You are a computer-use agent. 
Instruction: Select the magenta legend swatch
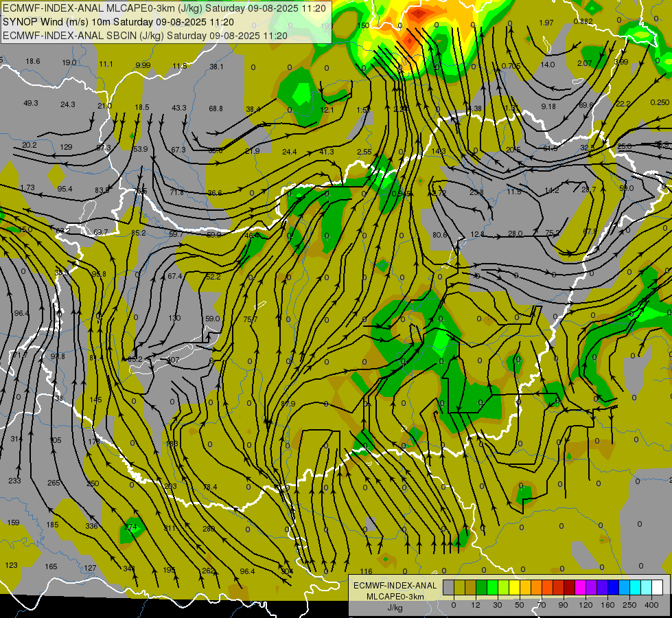pyautogui.click(x=580, y=587)
